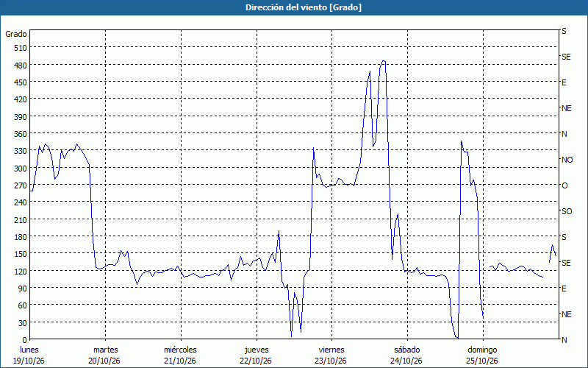Click the 'viernes' day label

pos(331,350)
